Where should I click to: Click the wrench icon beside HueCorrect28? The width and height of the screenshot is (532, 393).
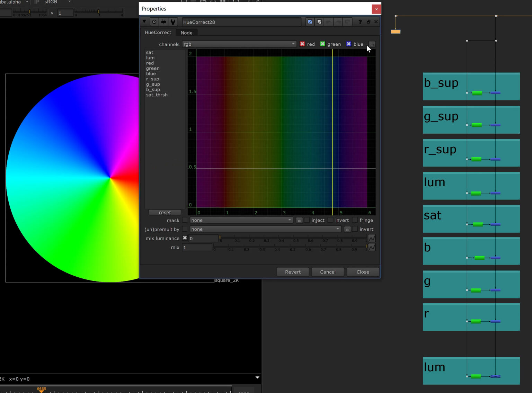(x=173, y=22)
